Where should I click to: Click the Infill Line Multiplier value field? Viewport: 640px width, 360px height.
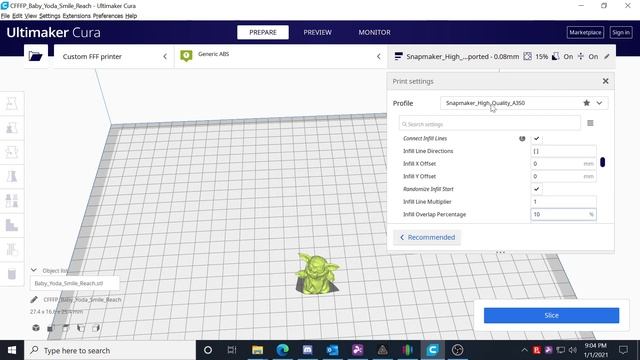[x=563, y=202]
